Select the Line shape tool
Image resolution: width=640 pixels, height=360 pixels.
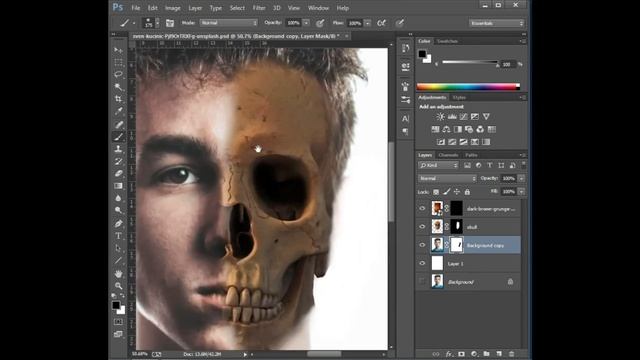(118, 260)
